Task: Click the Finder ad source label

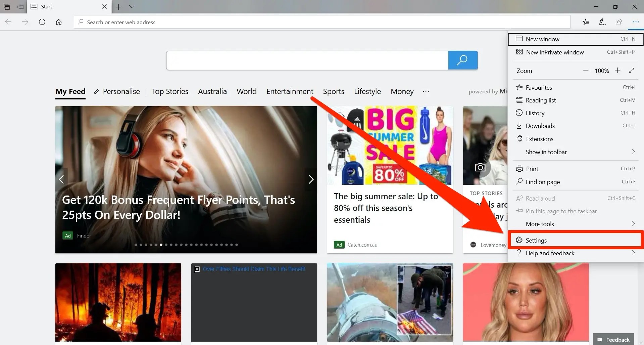Action: [84, 236]
